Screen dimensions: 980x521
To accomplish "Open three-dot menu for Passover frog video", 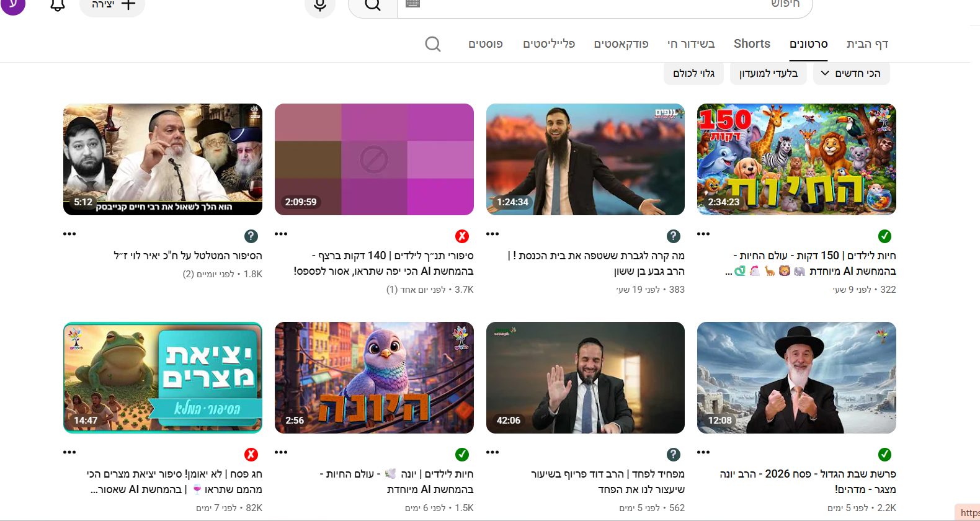I will click(x=69, y=452).
